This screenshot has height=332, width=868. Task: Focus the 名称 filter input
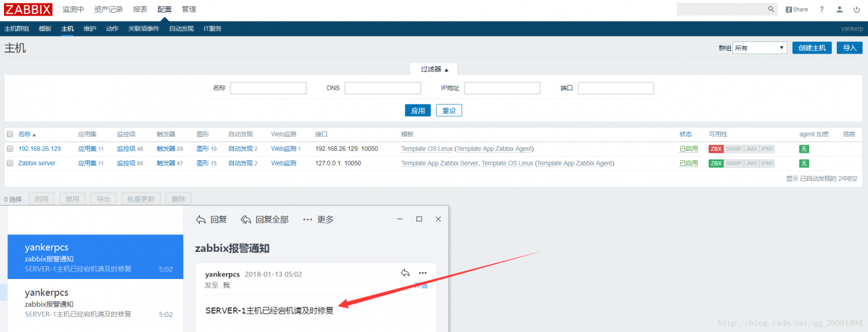(269, 88)
